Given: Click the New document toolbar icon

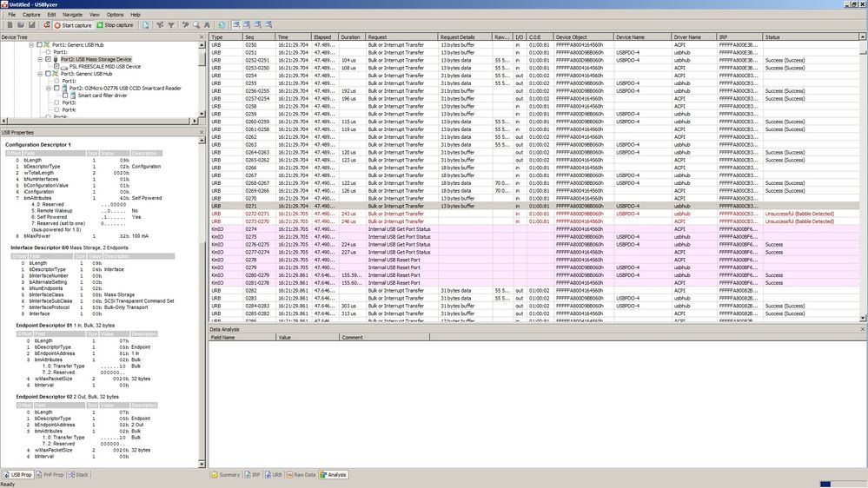Looking at the screenshot, I should tap(10, 25).
